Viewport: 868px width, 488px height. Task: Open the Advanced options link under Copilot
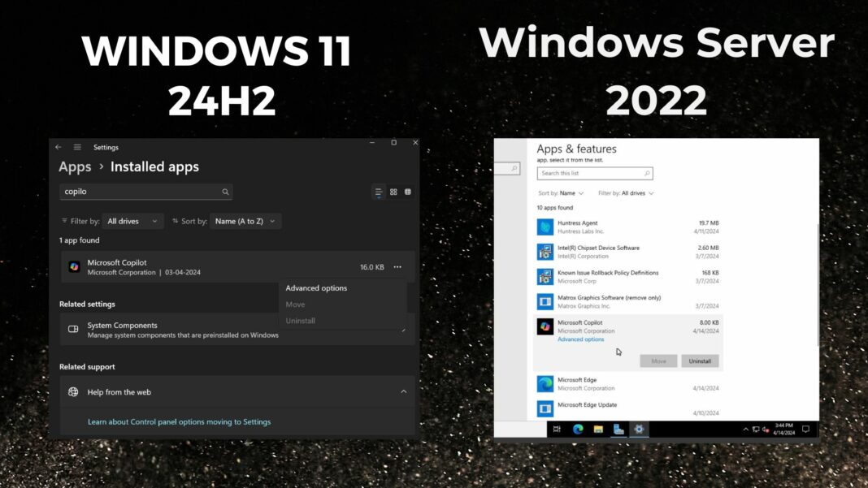point(580,339)
